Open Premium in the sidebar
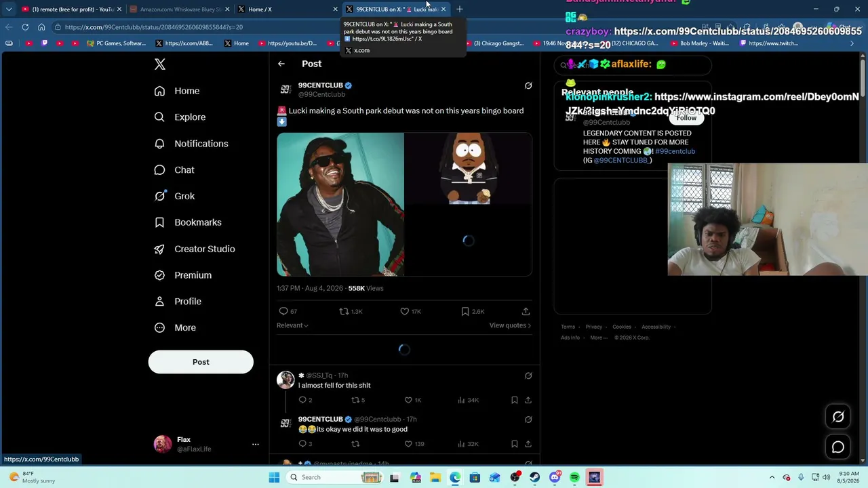 click(x=182, y=275)
